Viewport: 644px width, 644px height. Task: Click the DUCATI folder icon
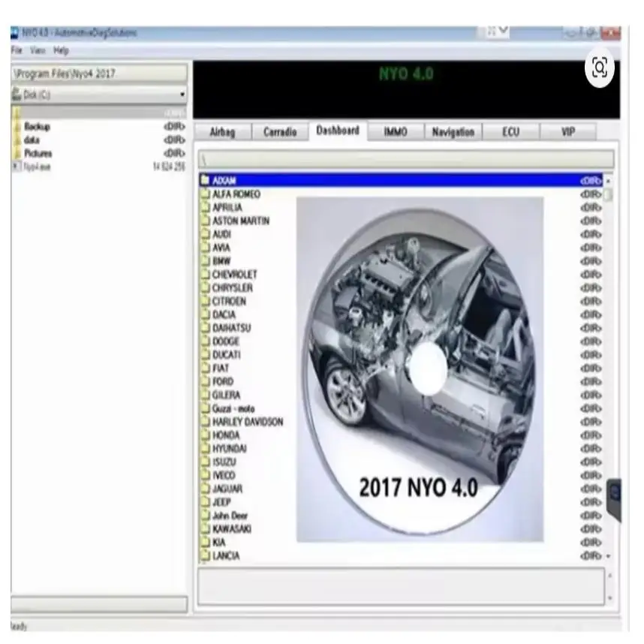(205, 354)
